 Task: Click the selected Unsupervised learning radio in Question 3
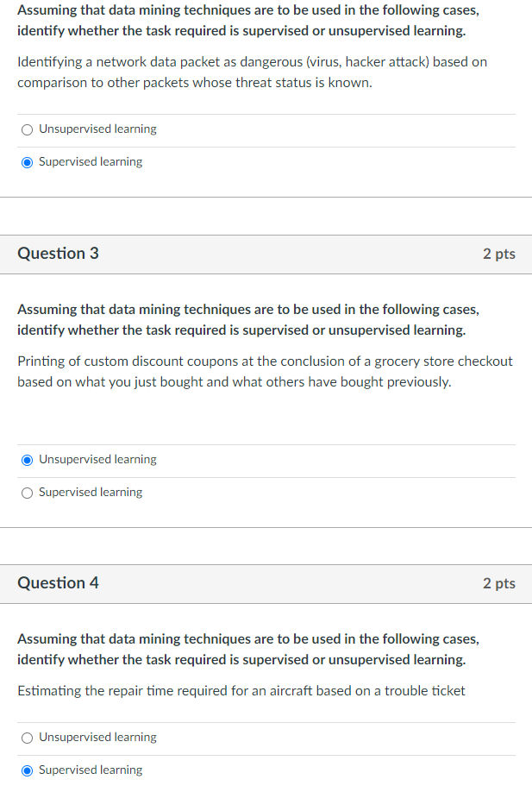point(27,459)
